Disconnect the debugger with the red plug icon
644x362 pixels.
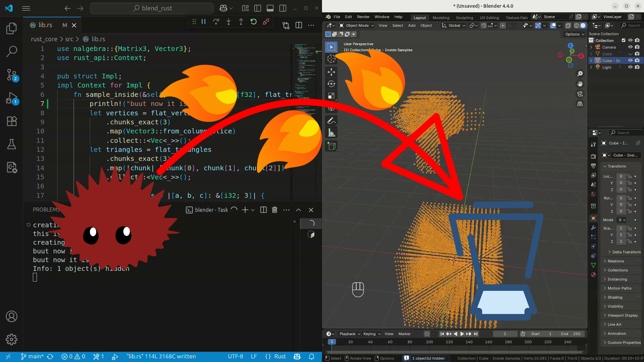click(x=266, y=22)
